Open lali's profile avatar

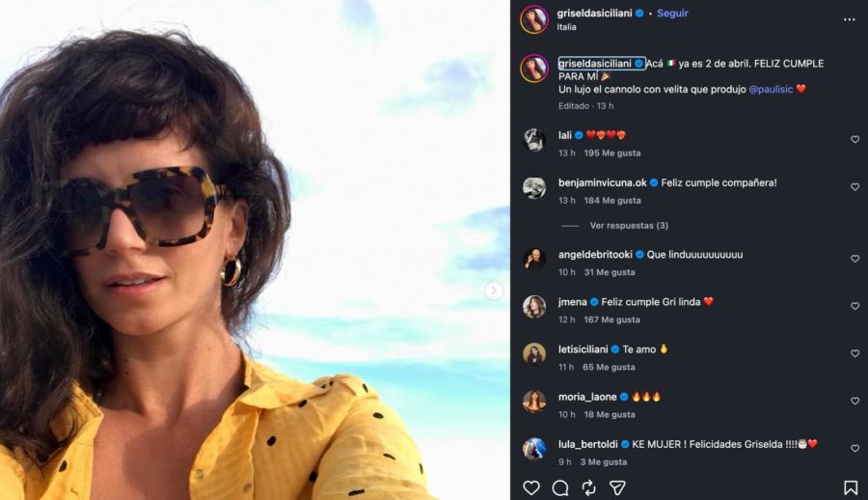coord(534,140)
